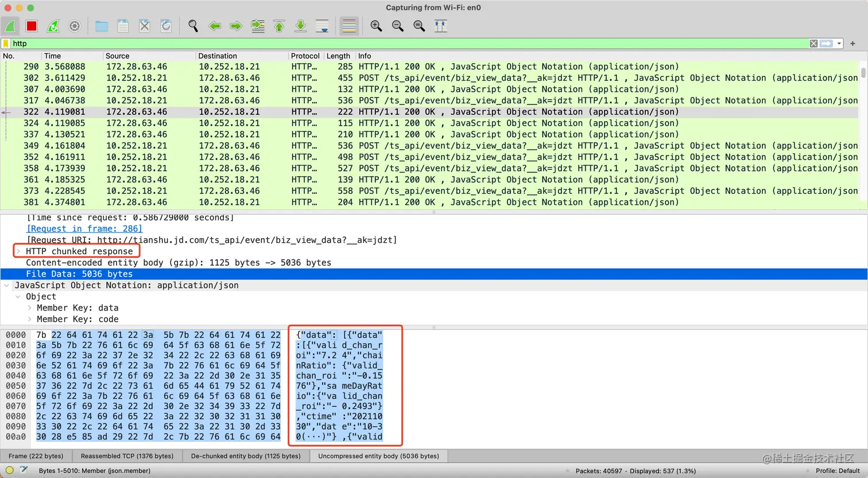
Task: Open a capture file via folder icon
Action: pos(102,26)
